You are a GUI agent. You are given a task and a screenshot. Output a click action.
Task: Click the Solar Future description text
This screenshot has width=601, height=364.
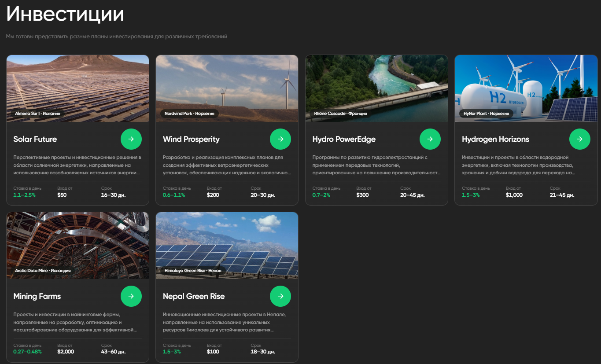[x=77, y=165]
